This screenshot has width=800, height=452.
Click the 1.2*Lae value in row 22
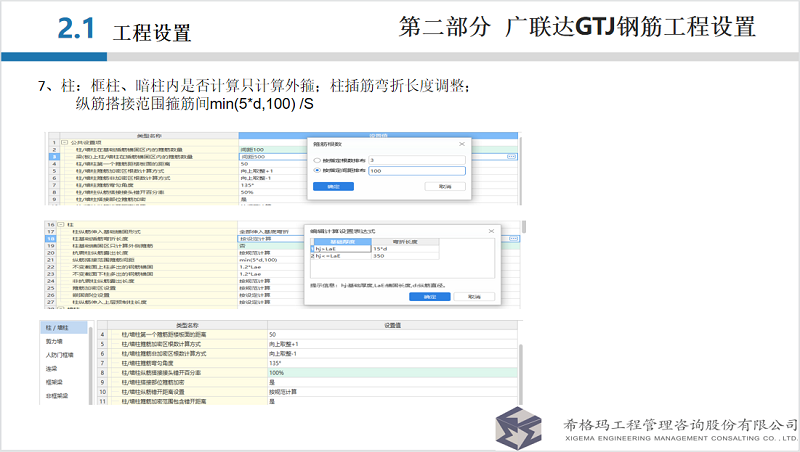[x=250, y=267]
